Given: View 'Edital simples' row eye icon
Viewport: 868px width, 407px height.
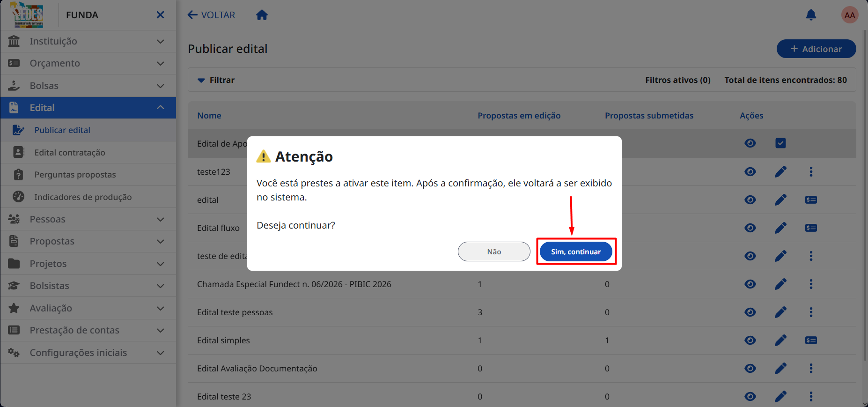Looking at the screenshot, I should [750, 340].
